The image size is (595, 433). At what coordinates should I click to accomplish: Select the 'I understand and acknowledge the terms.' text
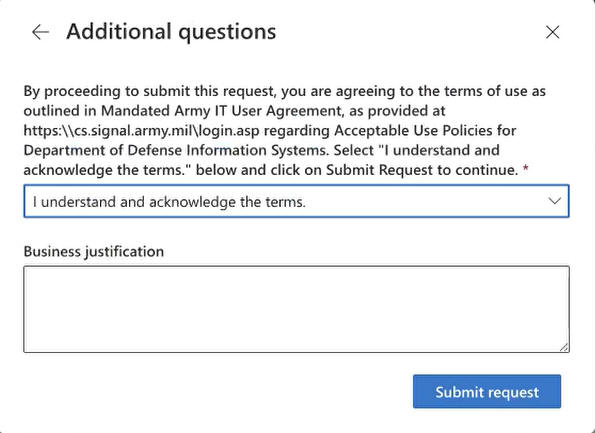pyautogui.click(x=169, y=202)
